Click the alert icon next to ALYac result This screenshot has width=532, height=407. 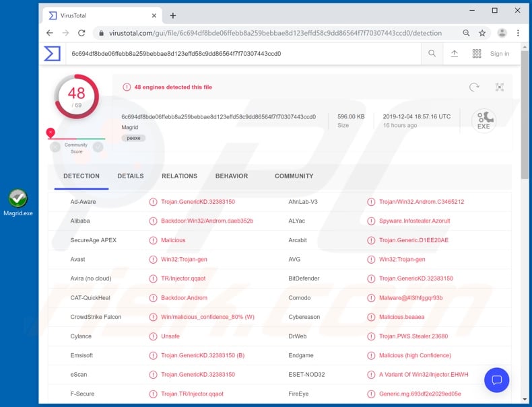pos(371,221)
